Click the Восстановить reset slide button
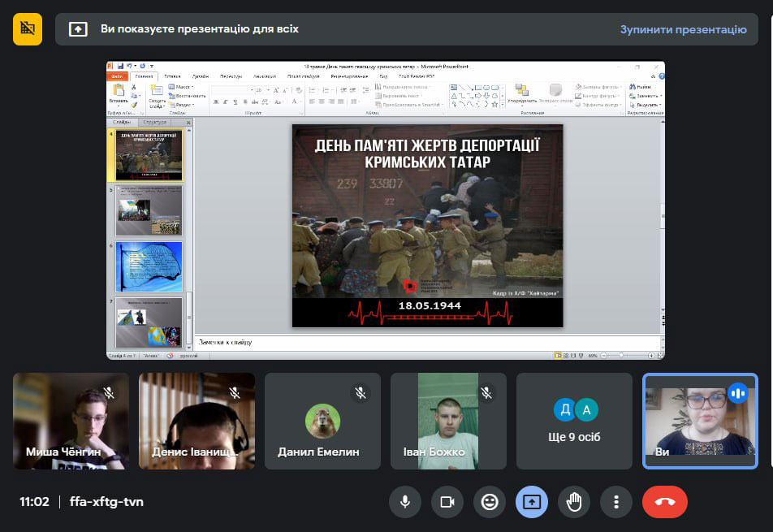Image resolution: width=773 pixels, height=532 pixels. click(x=188, y=96)
